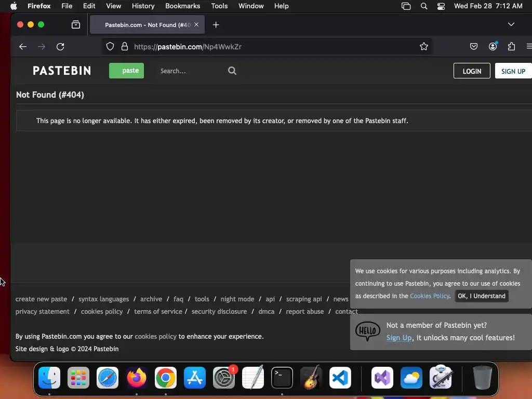Open the File menu
The height and width of the screenshot is (399, 532).
(x=67, y=6)
